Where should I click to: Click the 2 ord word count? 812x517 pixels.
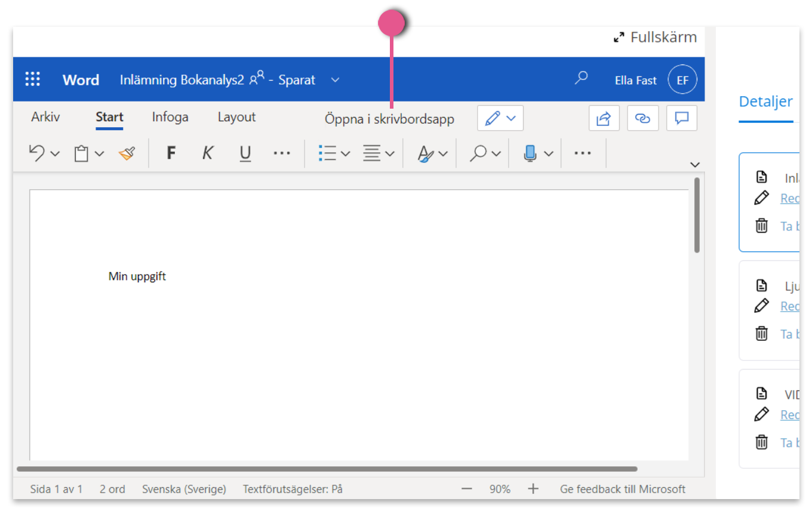point(112,489)
